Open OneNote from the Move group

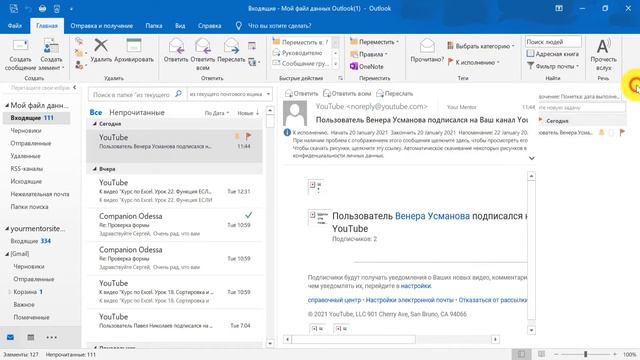point(367,66)
